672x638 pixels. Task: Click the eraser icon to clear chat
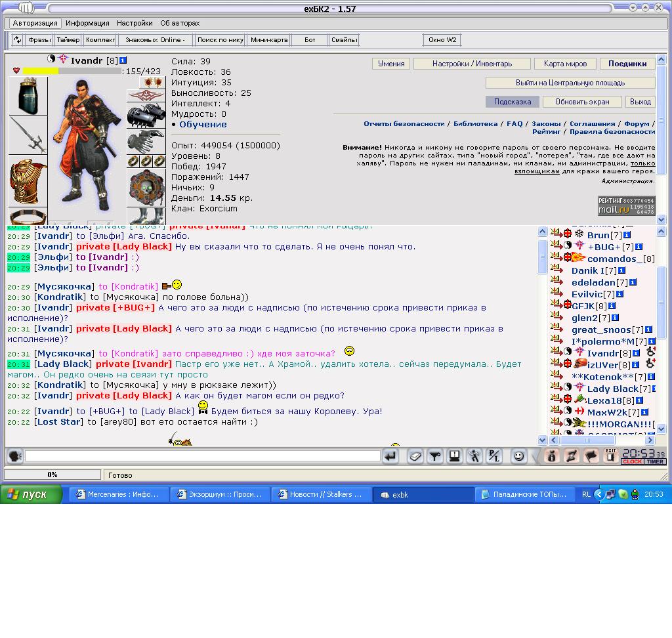415,456
